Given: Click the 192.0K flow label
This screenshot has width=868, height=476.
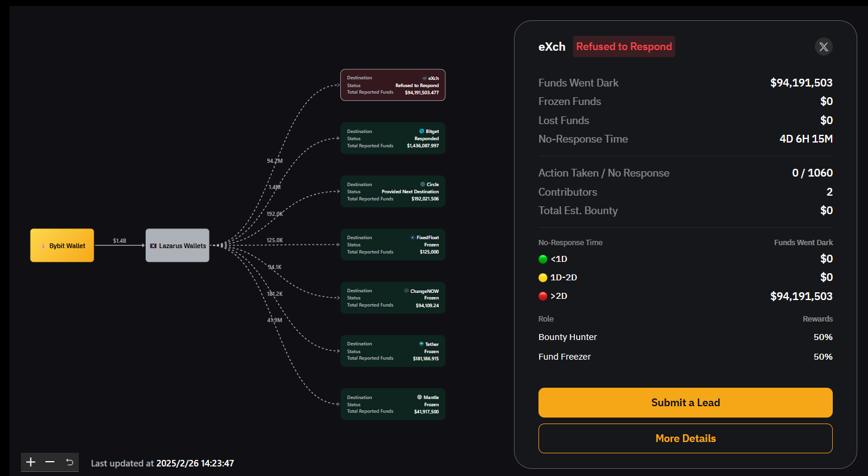Looking at the screenshot, I should point(275,214).
